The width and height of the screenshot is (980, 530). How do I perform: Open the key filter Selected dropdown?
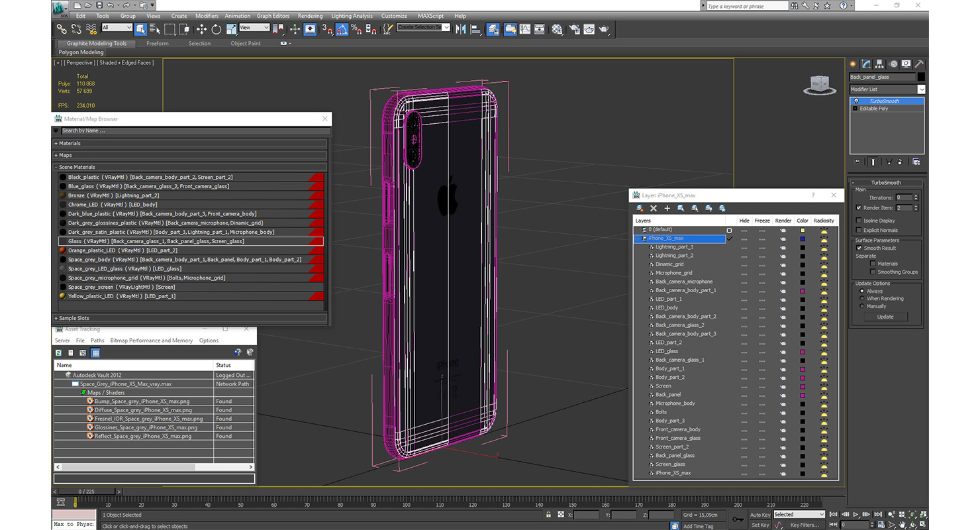799,514
